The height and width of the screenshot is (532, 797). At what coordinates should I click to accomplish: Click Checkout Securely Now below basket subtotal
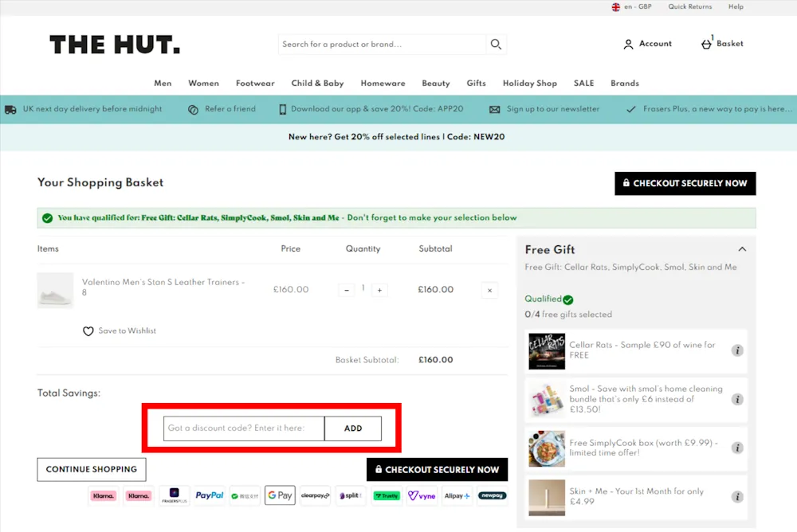[437, 470]
